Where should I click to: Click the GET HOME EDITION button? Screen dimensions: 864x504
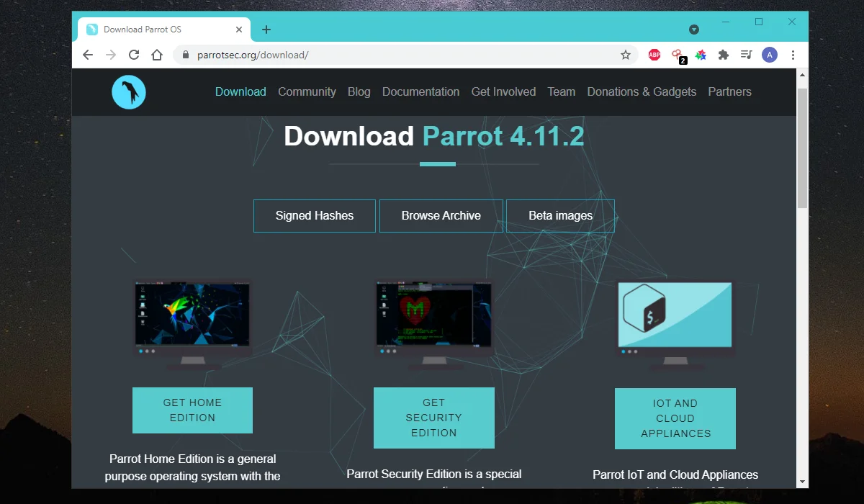(192, 410)
